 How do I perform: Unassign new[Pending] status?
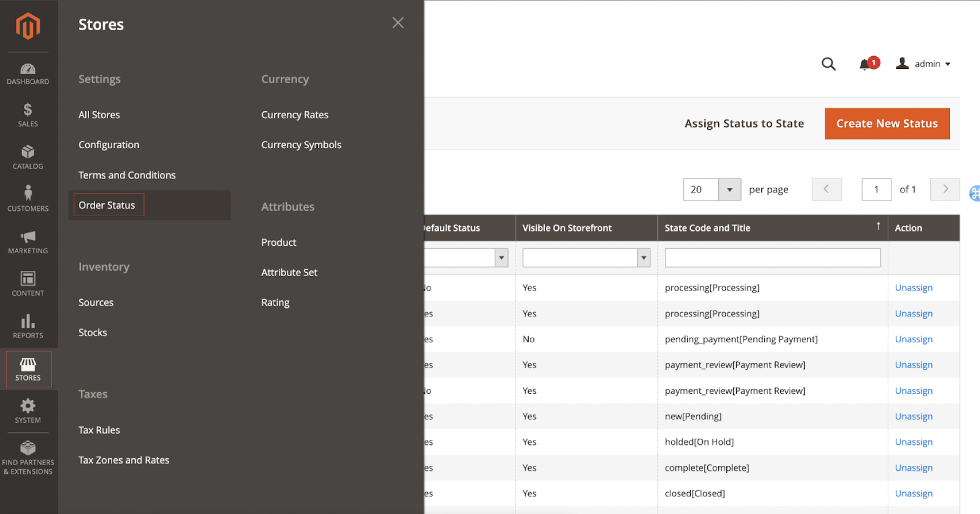point(914,416)
